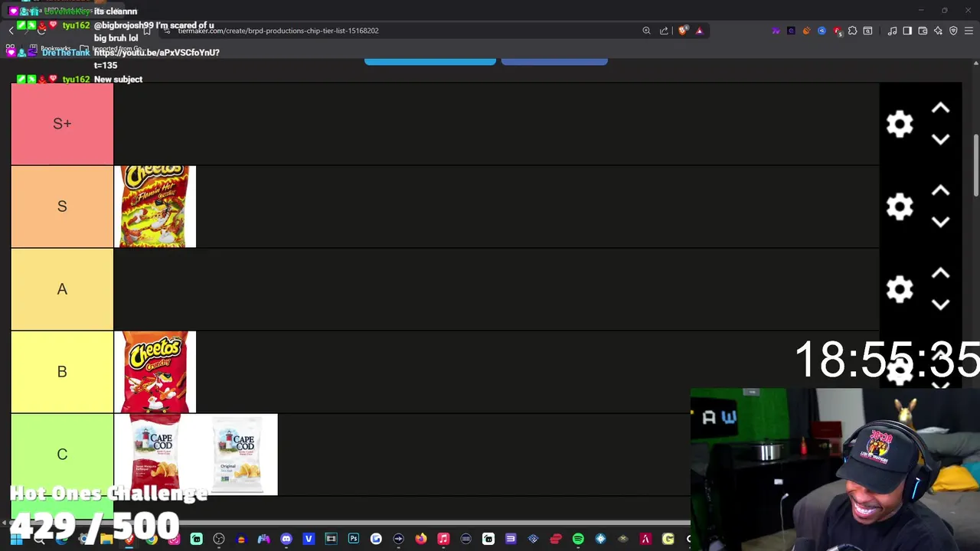Move the A tier row up

[940, 274]
